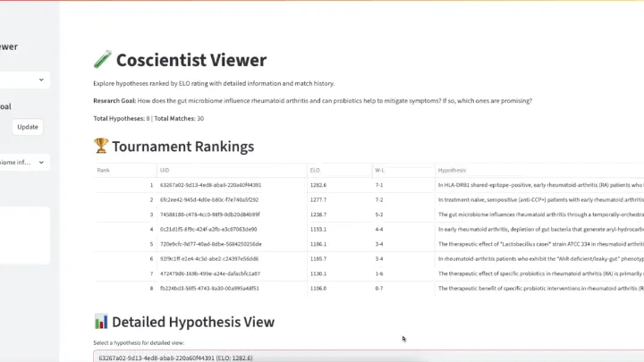Image resolution: width=644 pixels, height=362 pixels.
Task: Click the UID cell starting with fb224bd3
Action: click(x=232, y=289)
